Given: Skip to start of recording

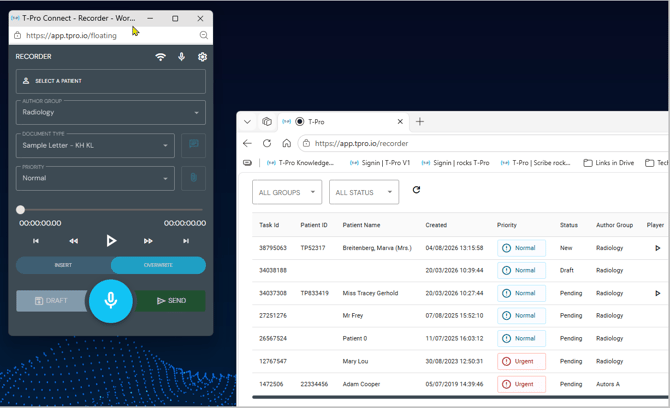Looking at the screenshot, I should (36, 241).
